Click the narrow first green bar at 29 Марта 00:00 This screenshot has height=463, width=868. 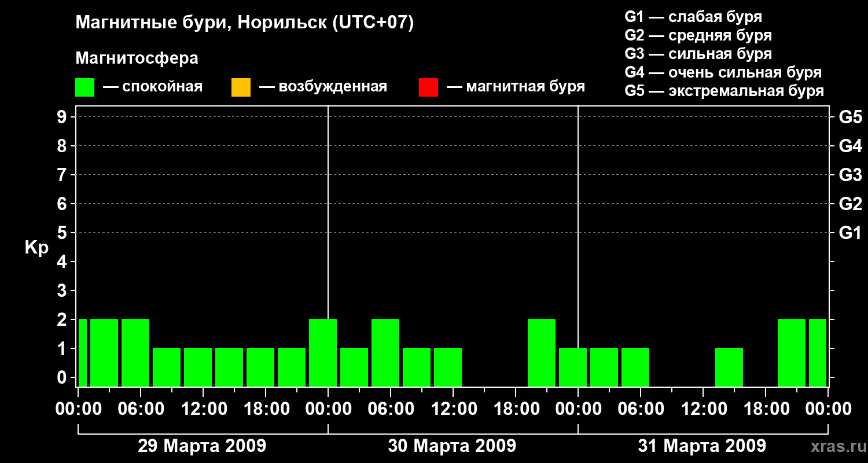tap(83, 352)
